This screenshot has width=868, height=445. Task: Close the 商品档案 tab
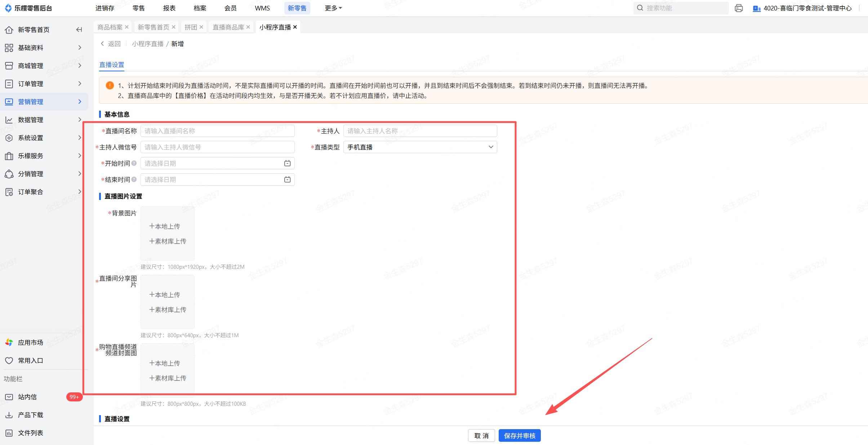click(127, 27)
